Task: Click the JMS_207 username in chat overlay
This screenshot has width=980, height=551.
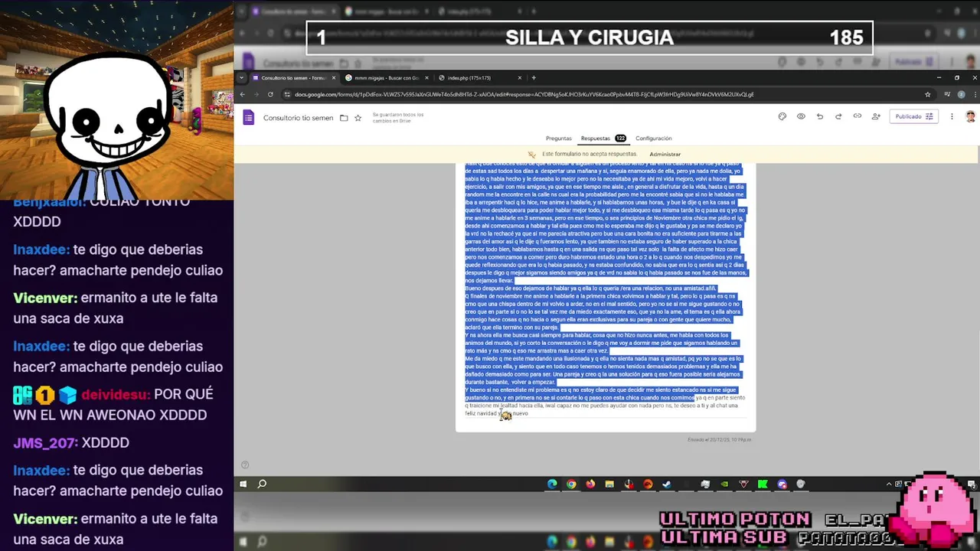Action: pos(45,442)
